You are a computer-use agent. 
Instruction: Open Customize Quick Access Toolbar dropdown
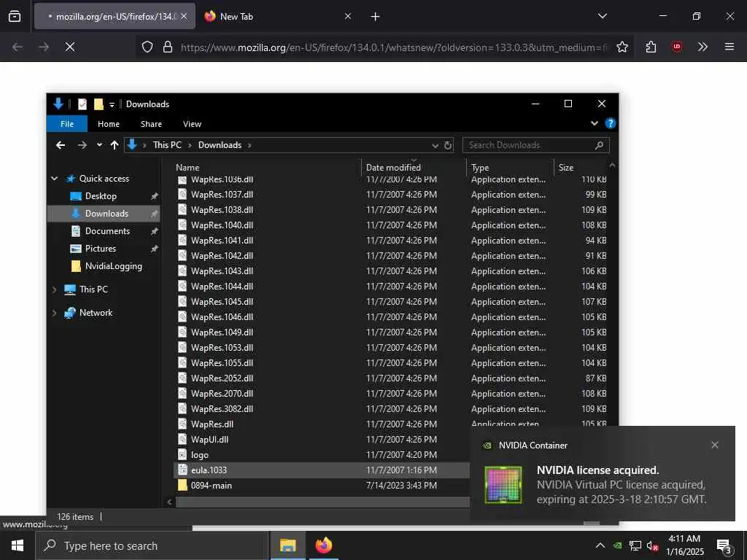pos(112,104)
